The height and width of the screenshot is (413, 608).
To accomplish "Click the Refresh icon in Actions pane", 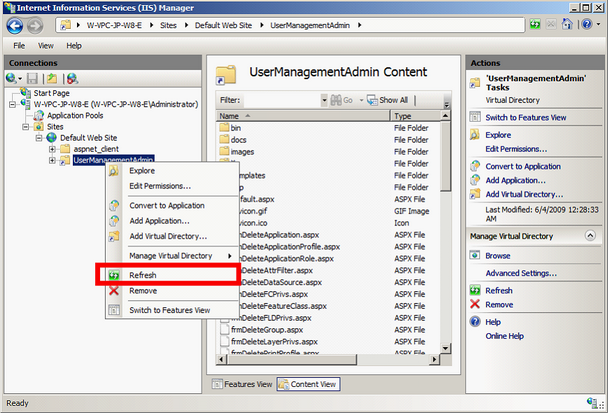I will (x=475, y=290).
